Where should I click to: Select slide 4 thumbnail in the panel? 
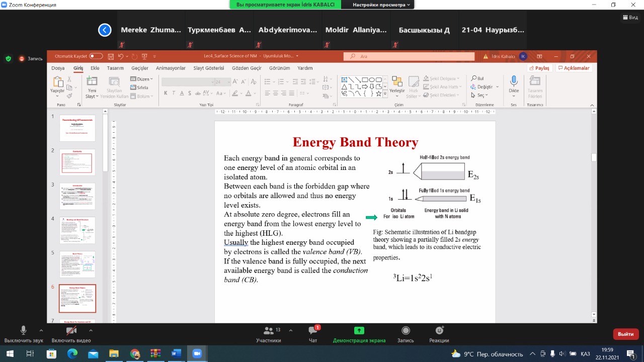[77, 230]
